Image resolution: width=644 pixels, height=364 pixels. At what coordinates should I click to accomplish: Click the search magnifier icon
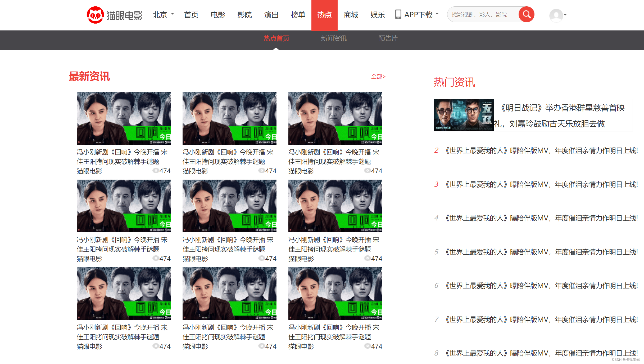click(526, 14)
